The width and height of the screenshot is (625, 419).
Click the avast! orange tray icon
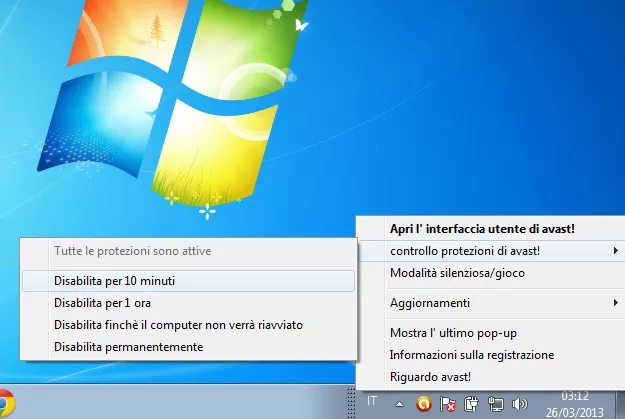click(423, 404)
